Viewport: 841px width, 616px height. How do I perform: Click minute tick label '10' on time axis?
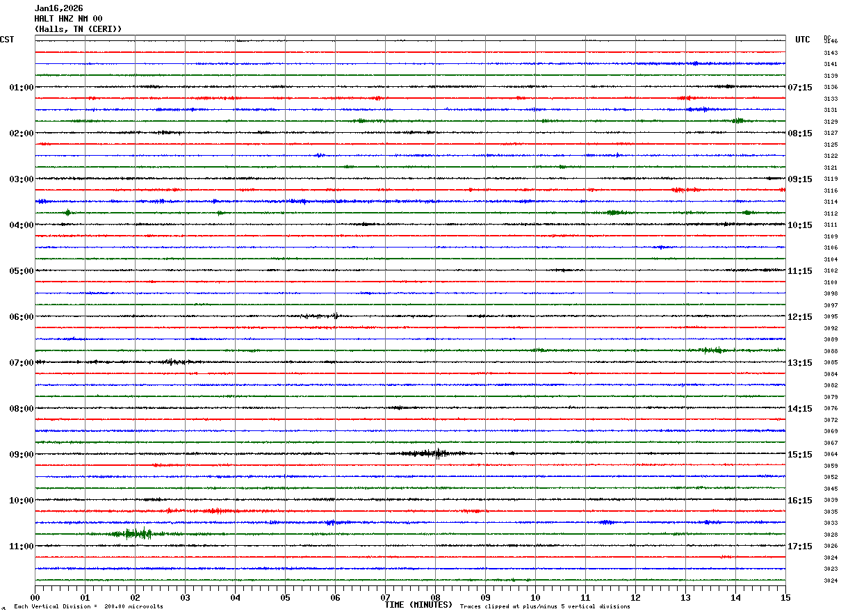pos(535,597)
